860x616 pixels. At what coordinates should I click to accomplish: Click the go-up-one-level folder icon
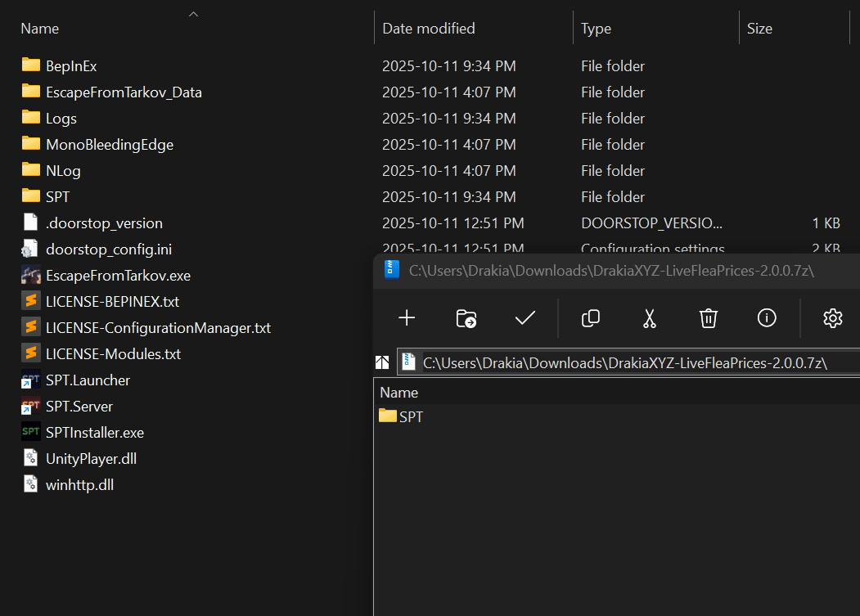(x=382, y=362)
